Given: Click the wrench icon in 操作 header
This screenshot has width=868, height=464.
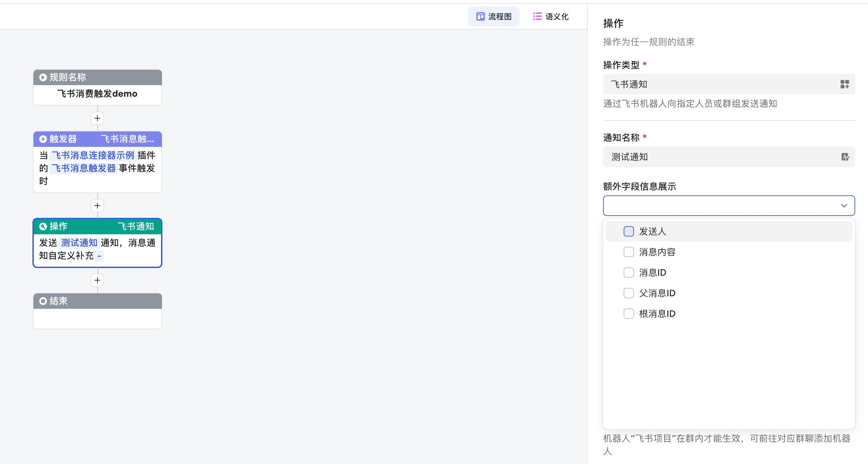Looking at the screenshot, I should (43, 226).
